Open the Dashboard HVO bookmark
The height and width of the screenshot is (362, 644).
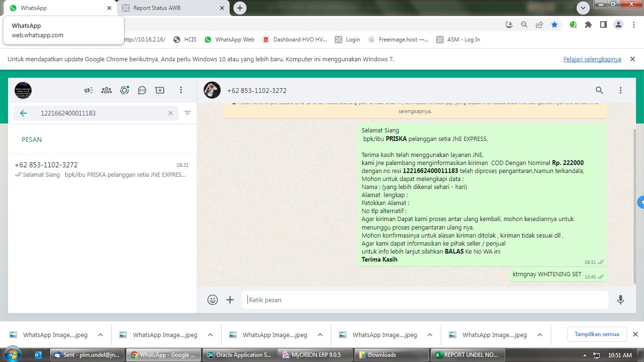click(295, 40)
